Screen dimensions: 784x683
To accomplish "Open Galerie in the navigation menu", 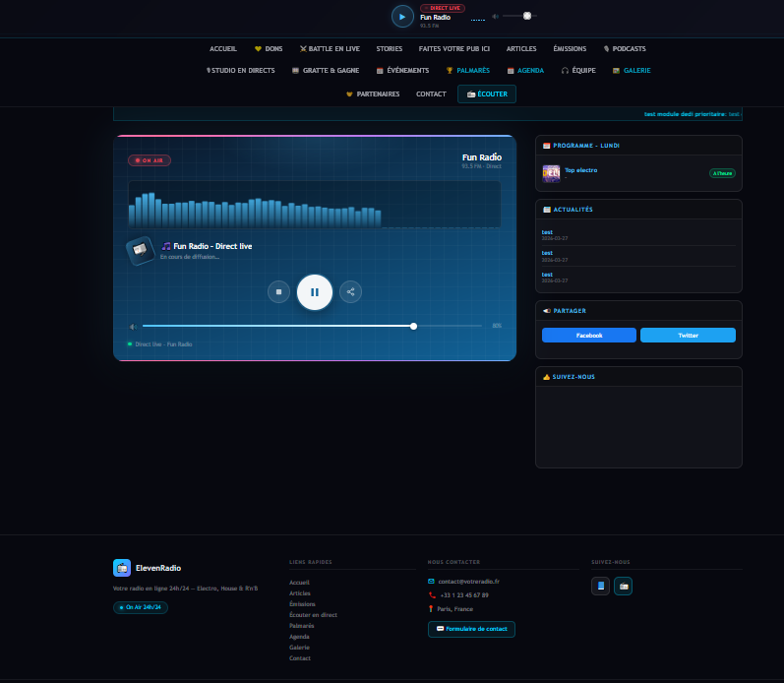I will pyautogui.click(x=632, y=71).
